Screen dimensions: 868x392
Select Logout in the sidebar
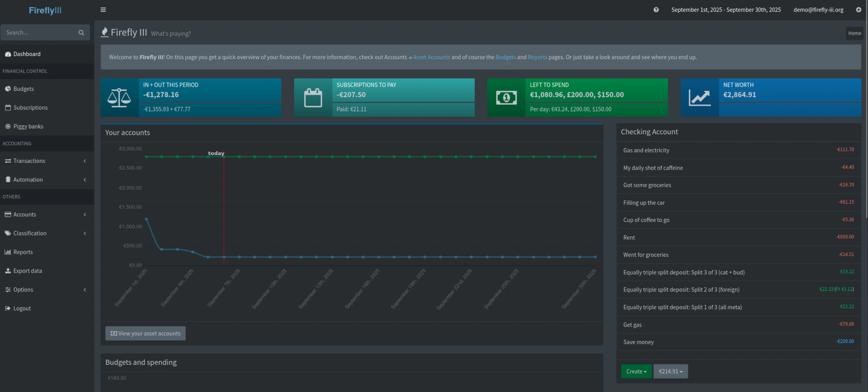point(47,308)
